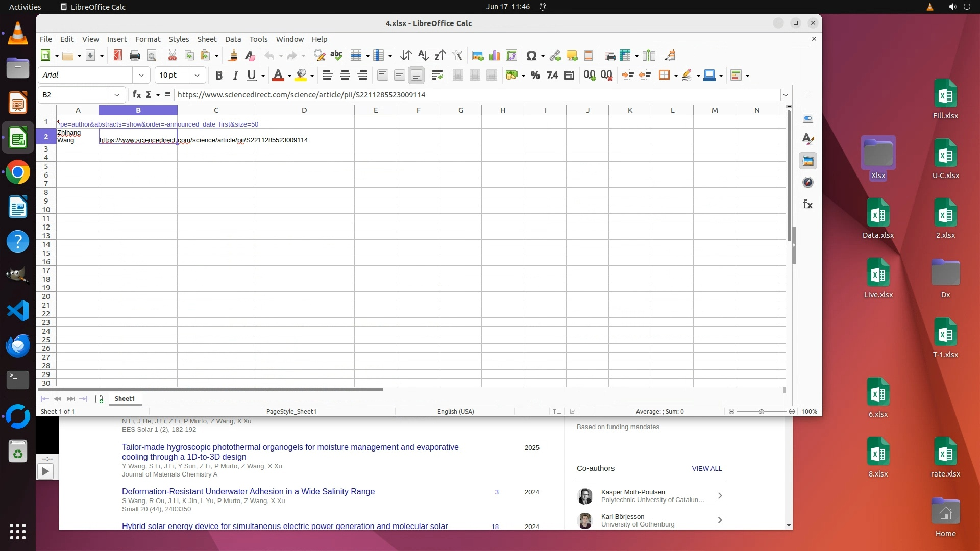Toggle Wrap Text button
This screenshot has height=551, width=980.
click(437, 76)
